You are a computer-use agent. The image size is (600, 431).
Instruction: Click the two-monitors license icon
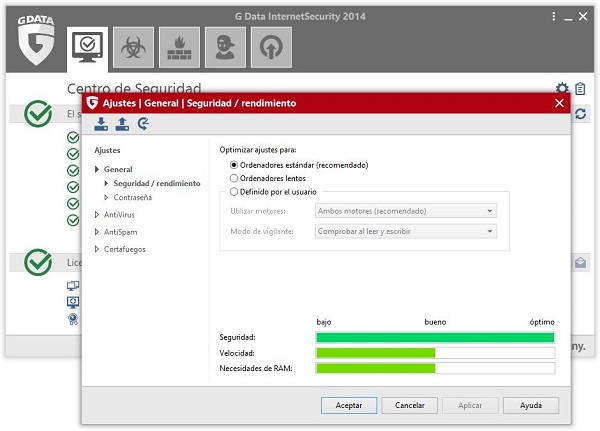click(x=73, y=286)
